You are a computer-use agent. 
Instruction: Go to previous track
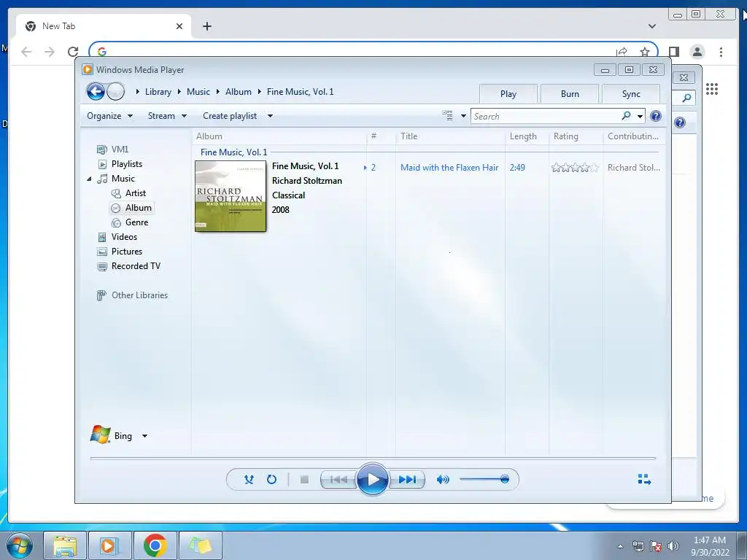[x=338, y=480]
